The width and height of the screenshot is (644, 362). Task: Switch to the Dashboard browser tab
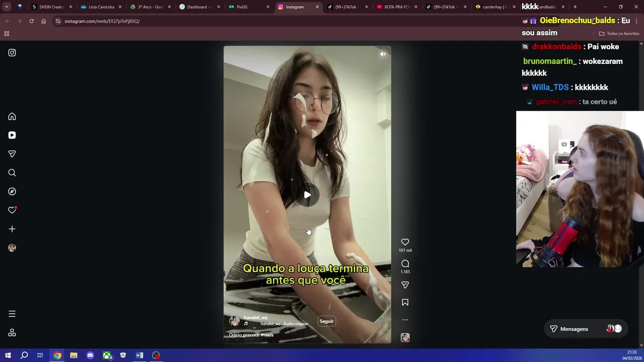(199, 7)
